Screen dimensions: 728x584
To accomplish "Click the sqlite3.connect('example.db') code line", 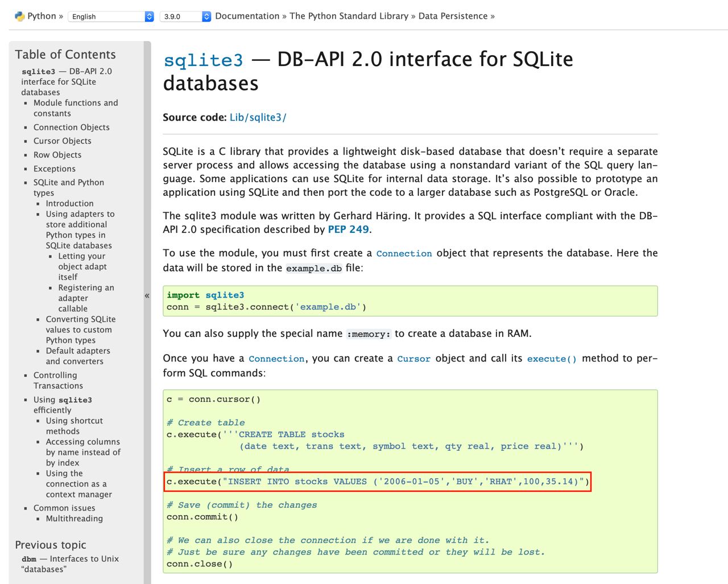I will [x=266, y=307].
